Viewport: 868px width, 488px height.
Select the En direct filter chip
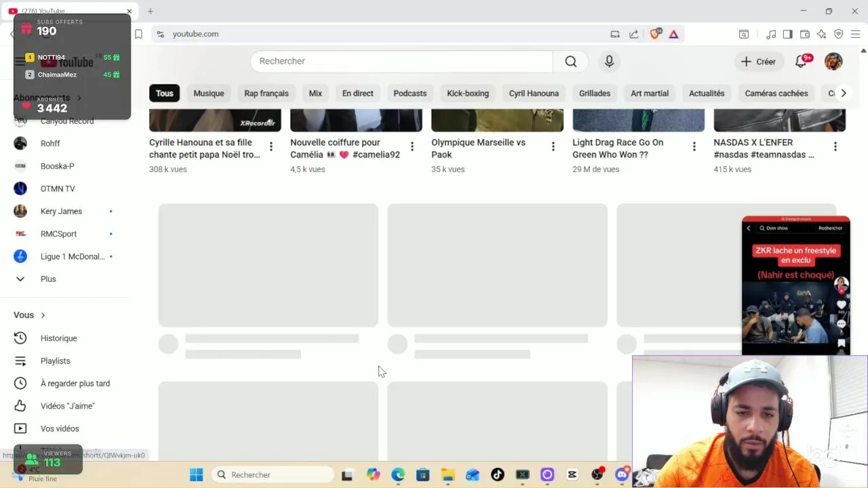point(358,94)
